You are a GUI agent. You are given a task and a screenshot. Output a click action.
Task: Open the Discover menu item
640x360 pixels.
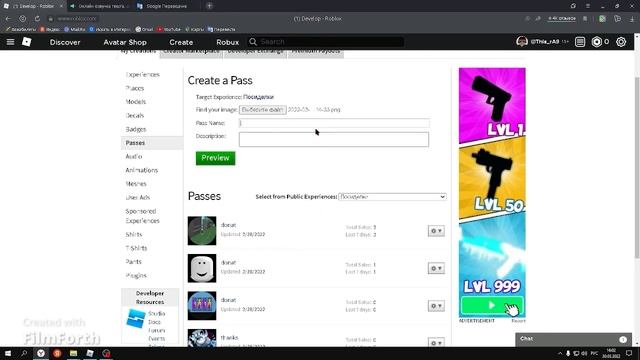[65, 42]
